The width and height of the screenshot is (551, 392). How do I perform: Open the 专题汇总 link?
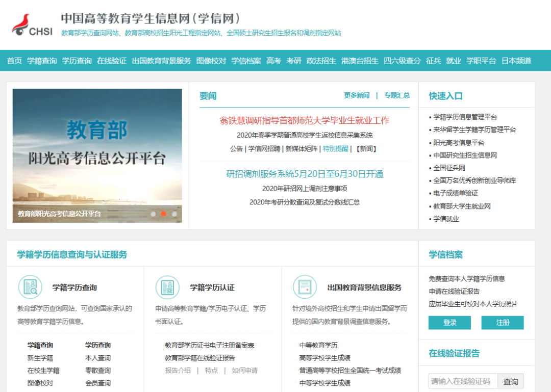point(397,95)
